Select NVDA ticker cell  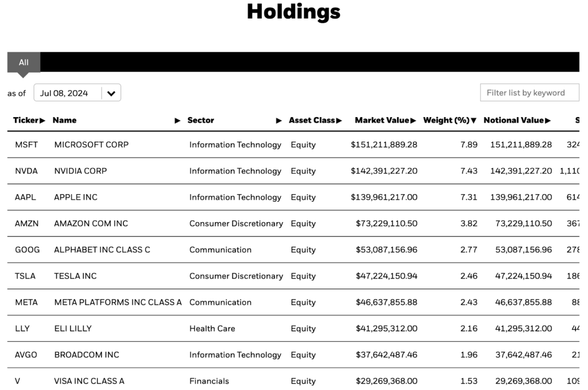click(26, 171)
